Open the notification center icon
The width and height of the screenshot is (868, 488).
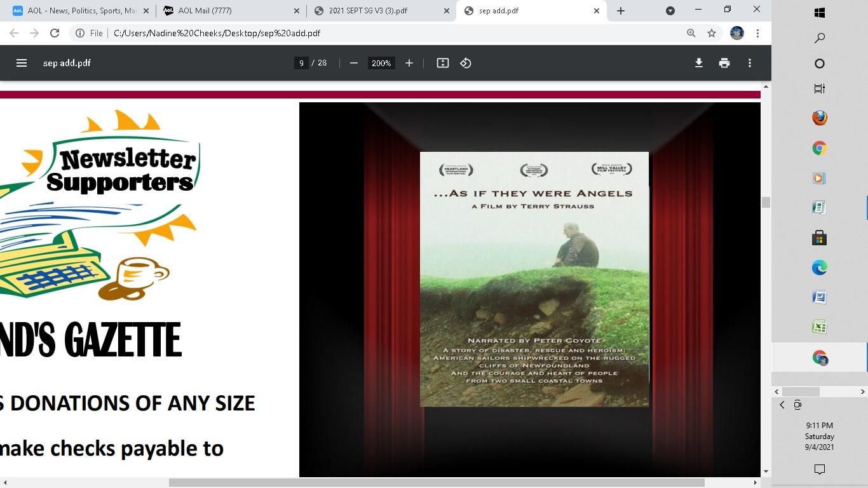click(820, 470)
